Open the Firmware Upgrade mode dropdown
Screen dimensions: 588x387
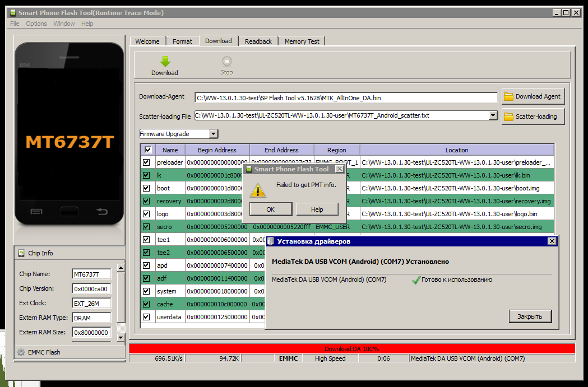213,134
